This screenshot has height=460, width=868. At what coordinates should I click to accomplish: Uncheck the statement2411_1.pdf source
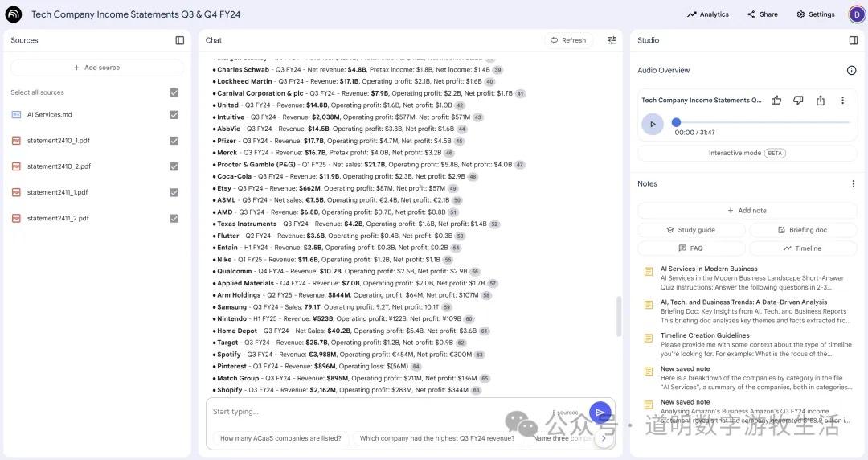(174, 192)
